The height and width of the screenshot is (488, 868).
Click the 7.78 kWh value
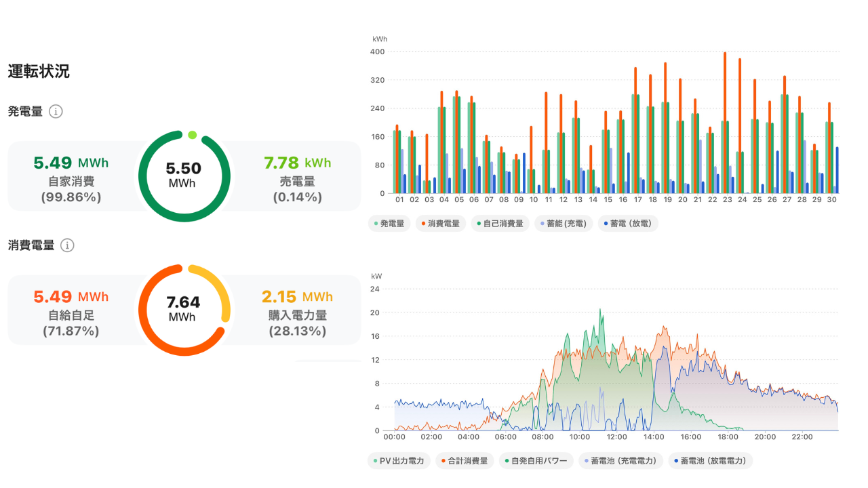[297, 163]
